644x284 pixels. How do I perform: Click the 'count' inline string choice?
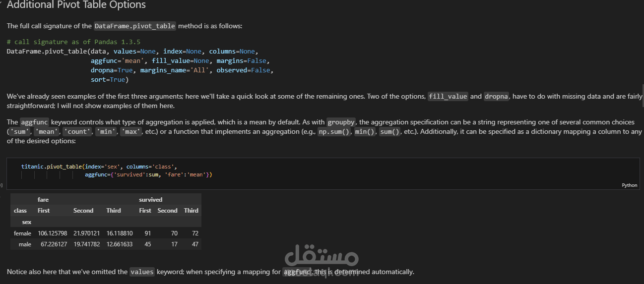[x=76, y=132]
